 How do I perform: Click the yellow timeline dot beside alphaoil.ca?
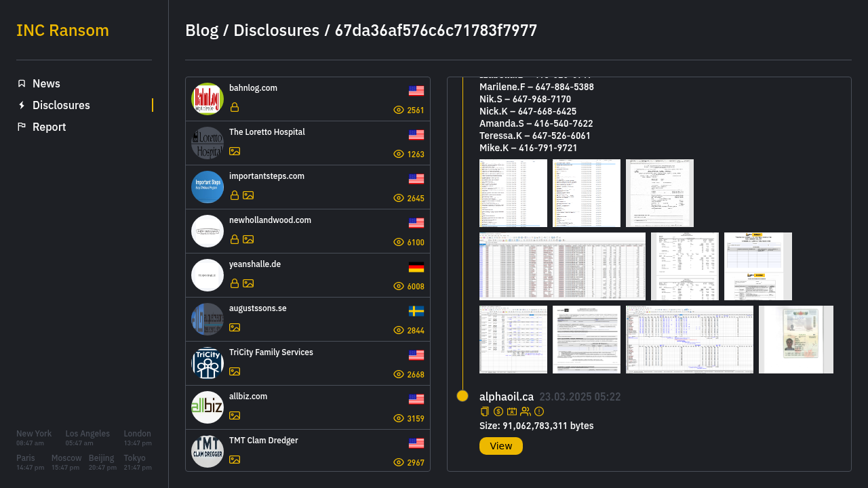[462, 396]
